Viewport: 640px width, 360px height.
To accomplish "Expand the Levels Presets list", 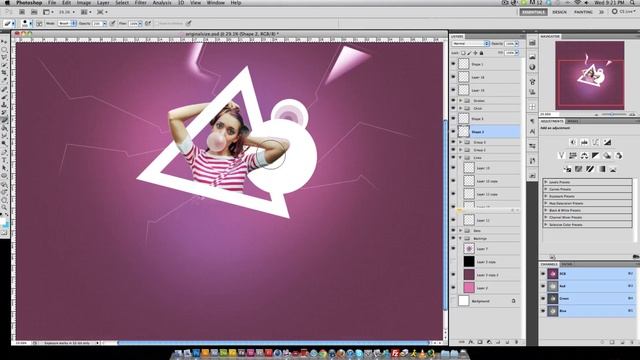I will click(546, 182).
